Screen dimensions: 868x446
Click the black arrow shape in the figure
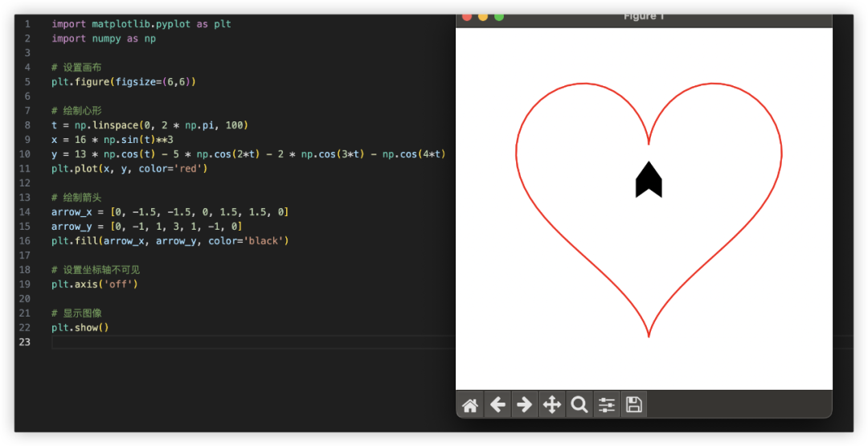pyautogui.click(x=649, y=180)
